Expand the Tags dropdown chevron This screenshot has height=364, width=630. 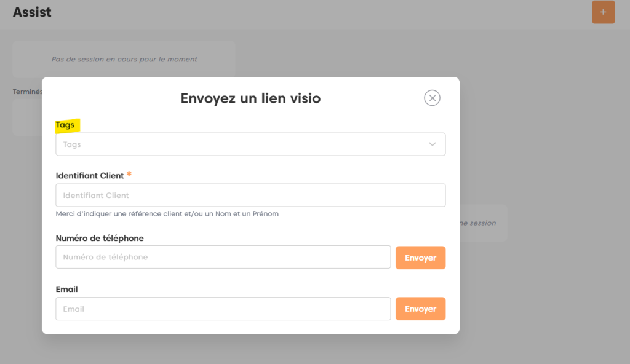click(433, 144)
